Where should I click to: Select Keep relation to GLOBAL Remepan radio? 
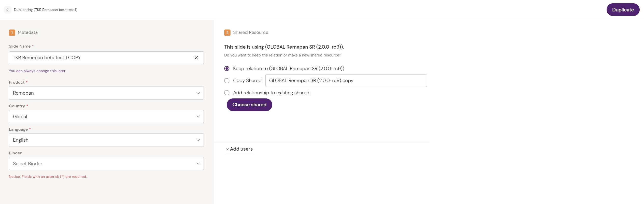(227, 69)
